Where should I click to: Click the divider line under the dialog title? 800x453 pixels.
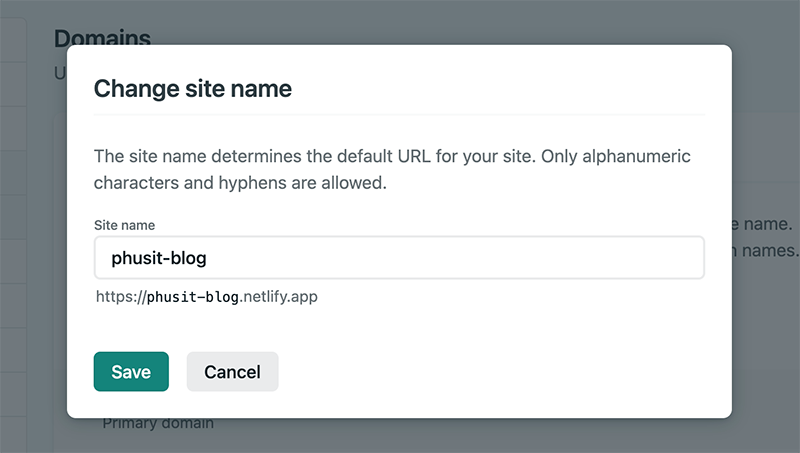coord(399,115)
